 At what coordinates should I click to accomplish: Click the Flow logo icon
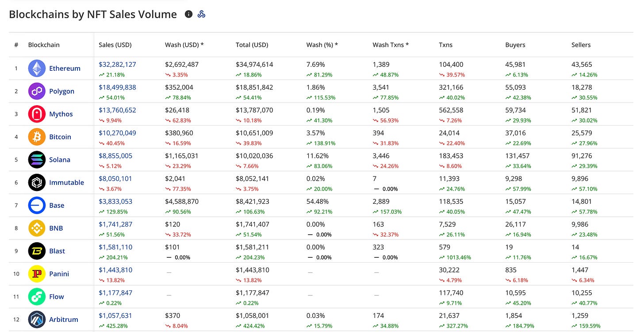pos(37,297)
